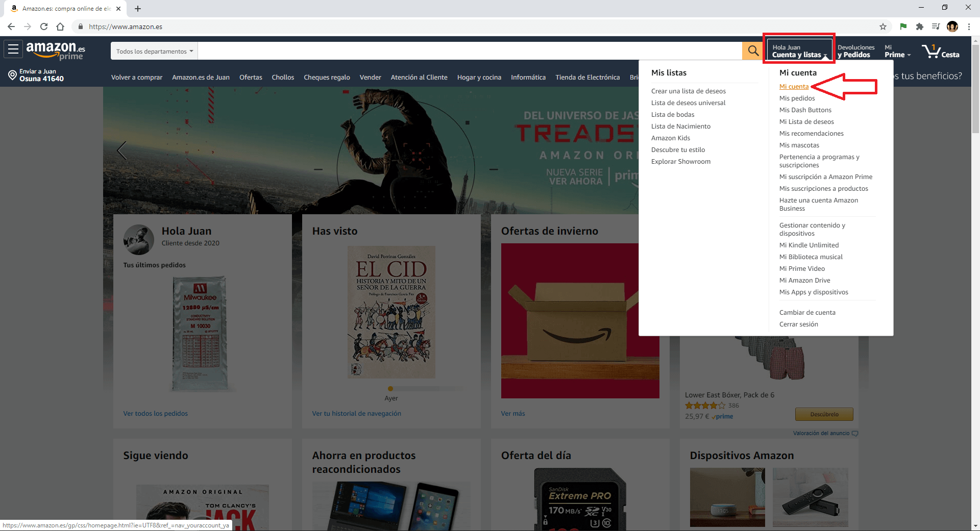Click the Milwaukee order product image
The width and height of the screenshot is (980, 531).
tap(200, 334)
